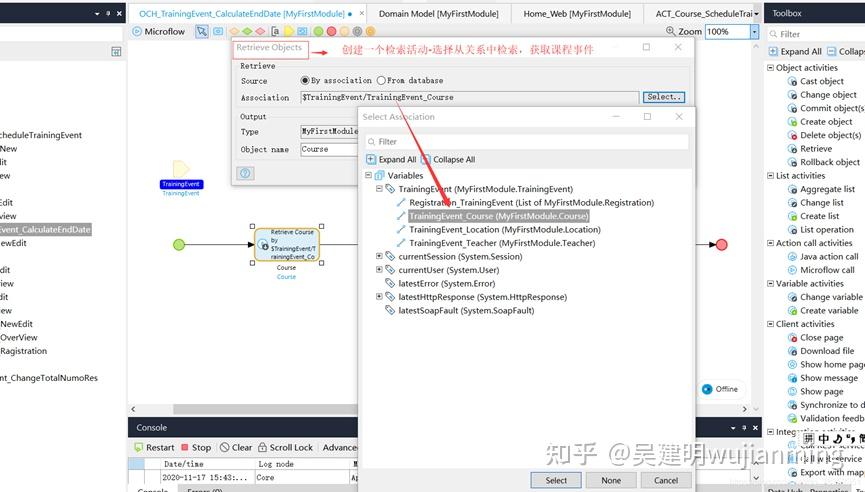Open the Microflow menu button in toolbar

(x=159, y=31)
